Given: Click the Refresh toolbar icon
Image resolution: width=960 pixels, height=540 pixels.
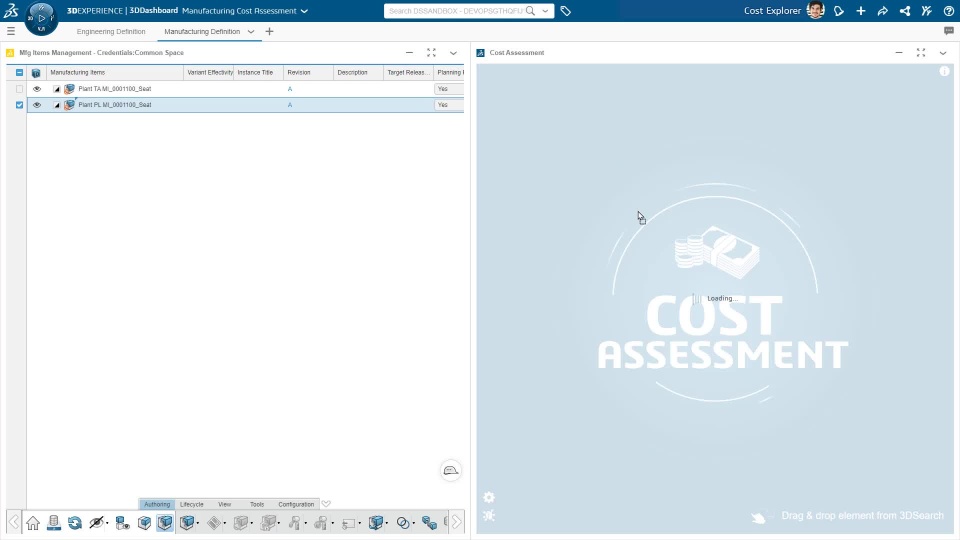Looking at the screenshot, I should point(75,523).
